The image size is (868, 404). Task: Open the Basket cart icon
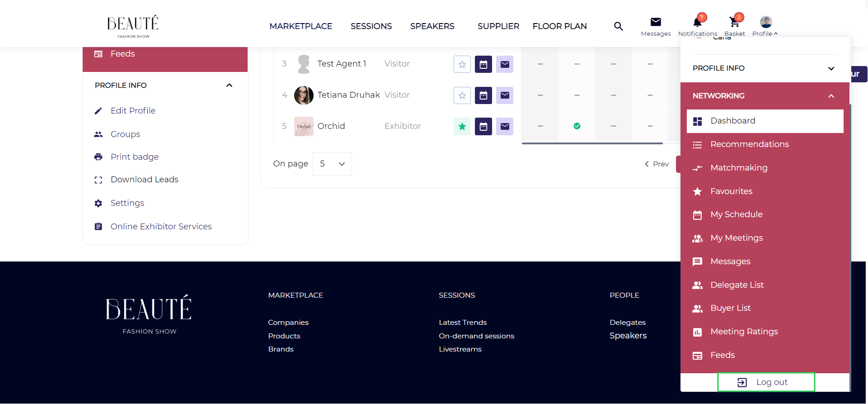[734, 22]
